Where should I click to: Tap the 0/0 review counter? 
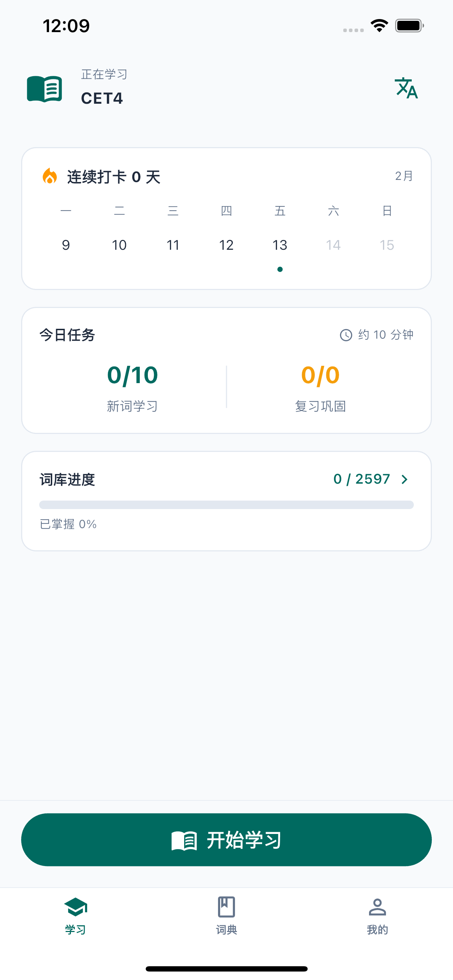pyautogui.click(x=320, y=375)
